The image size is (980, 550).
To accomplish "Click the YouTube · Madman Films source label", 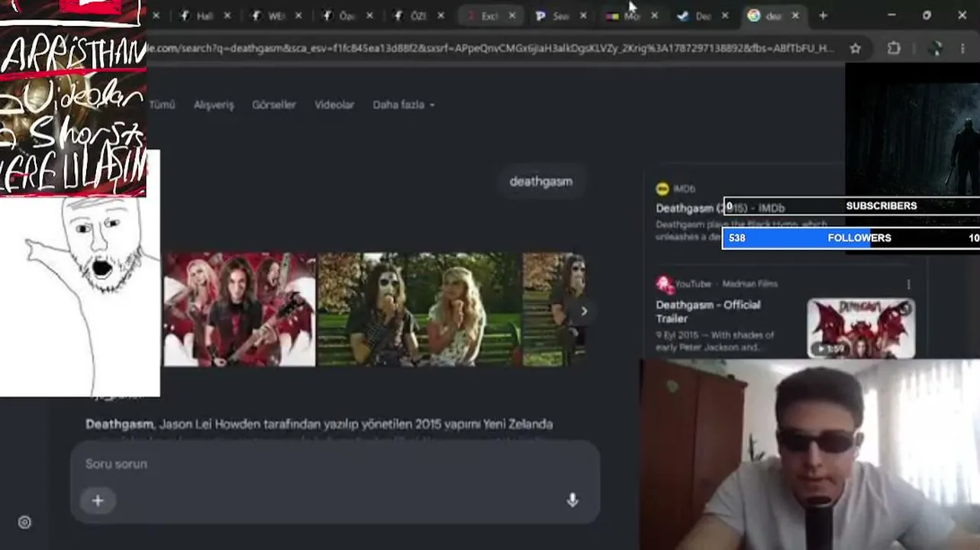I will pos(727,284).
